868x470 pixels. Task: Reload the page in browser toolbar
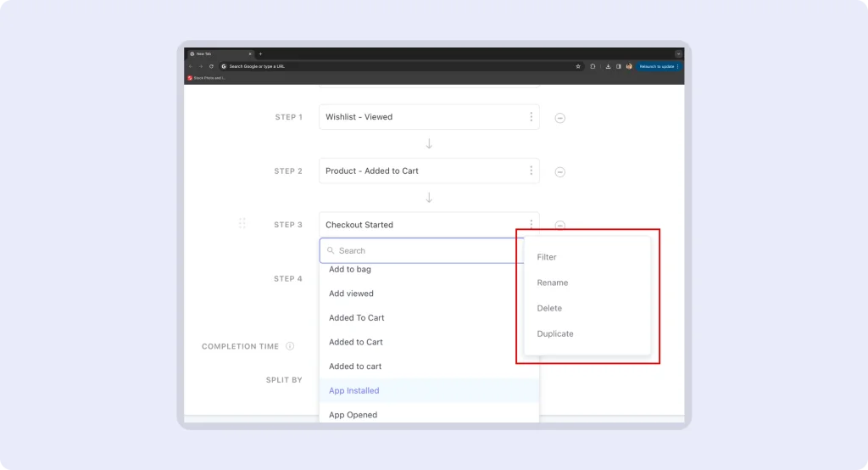pos(211,66)
